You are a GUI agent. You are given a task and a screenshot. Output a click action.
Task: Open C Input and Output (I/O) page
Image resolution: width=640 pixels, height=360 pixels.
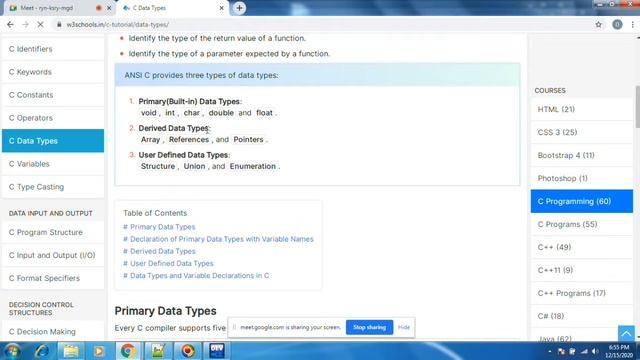tap(53, 255)
